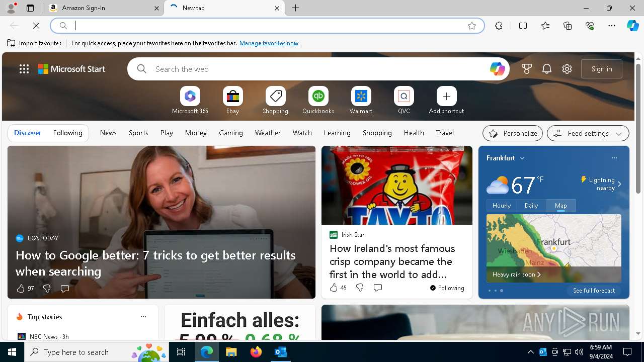Image resolution: width=644 pixels, height=362 pixels.
Task: Open the Shopping tag shortcut
Action: tap(275, 96)
